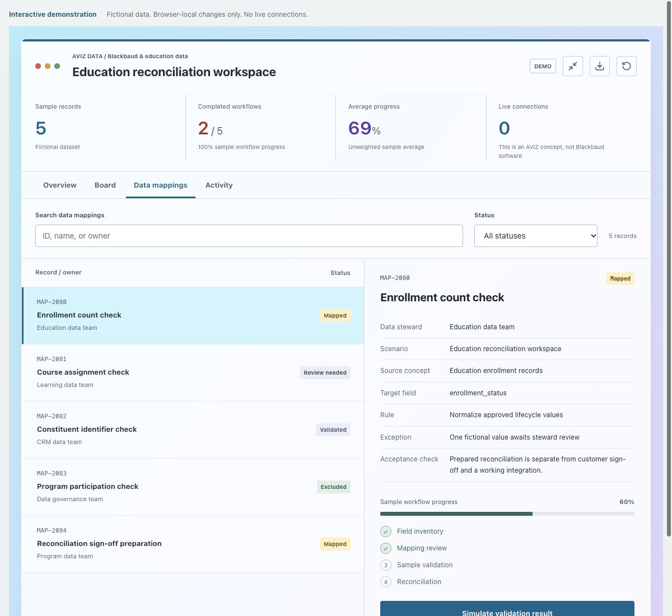Screen dimensions: 672x616
Task: Open the Overview tab
Action: 60,185
